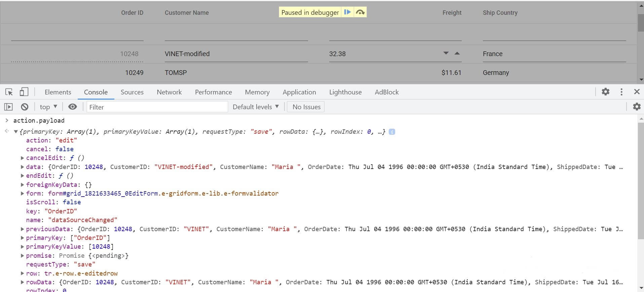The image size is (644, 292).
Task: Click the info badge next to payload object
Action: pyautogui.click(x=392, y=132)
